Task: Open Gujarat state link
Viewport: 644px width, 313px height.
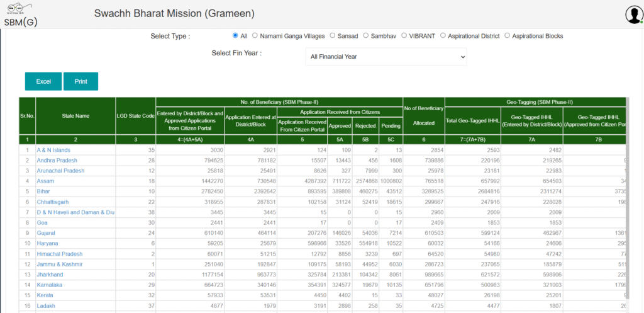Action: 46,233
